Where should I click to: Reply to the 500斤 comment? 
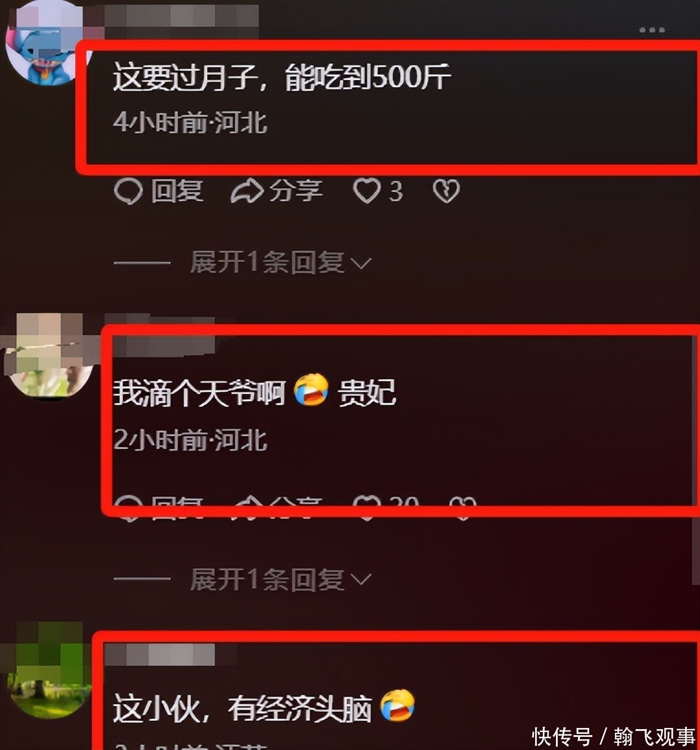coord(158,192)
